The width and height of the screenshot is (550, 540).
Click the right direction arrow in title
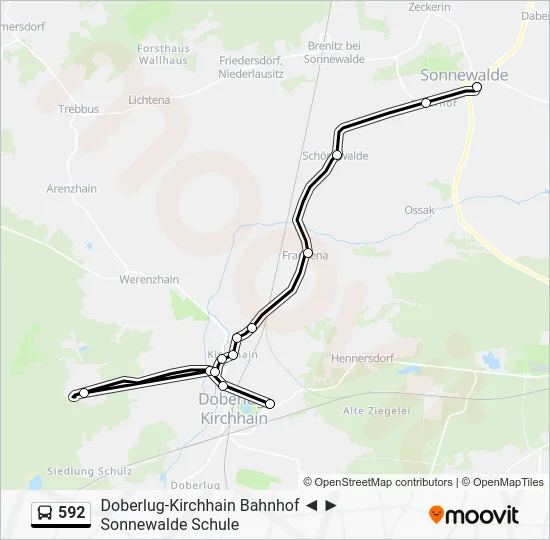coord(331,506)
